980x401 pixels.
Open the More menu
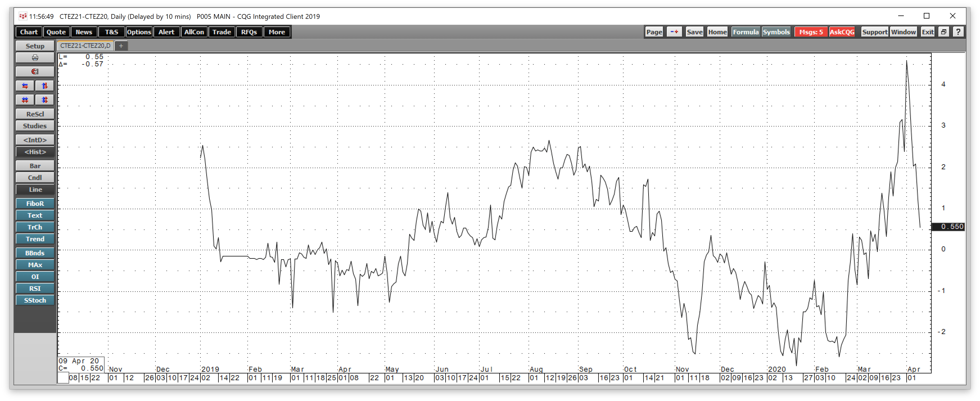pyautogui.click(x=277, y=32)
